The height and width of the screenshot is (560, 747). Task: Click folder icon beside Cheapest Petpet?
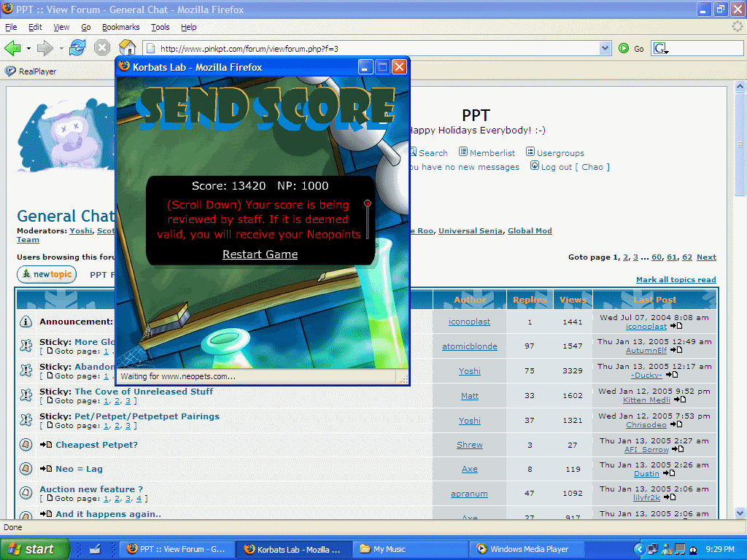click(26, 445)
